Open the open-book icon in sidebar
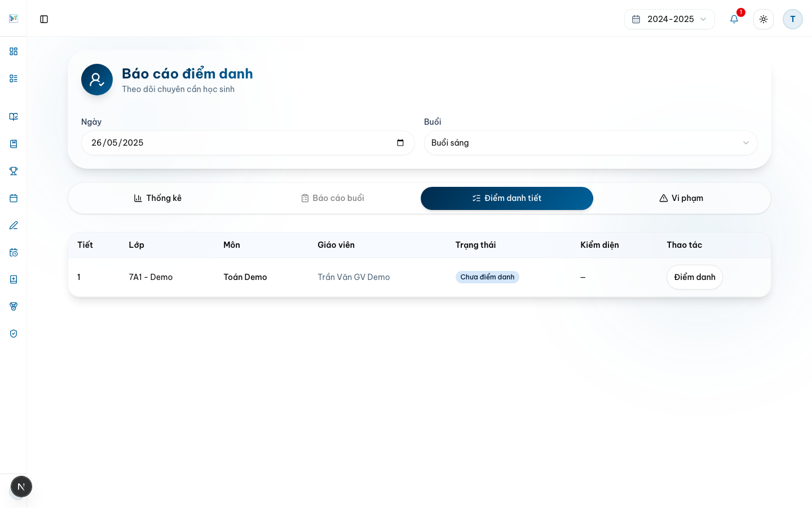 14,117
